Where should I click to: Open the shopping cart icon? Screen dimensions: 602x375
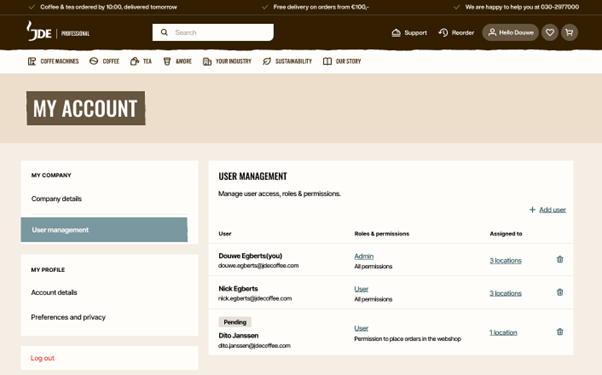[x=569, y=33]
